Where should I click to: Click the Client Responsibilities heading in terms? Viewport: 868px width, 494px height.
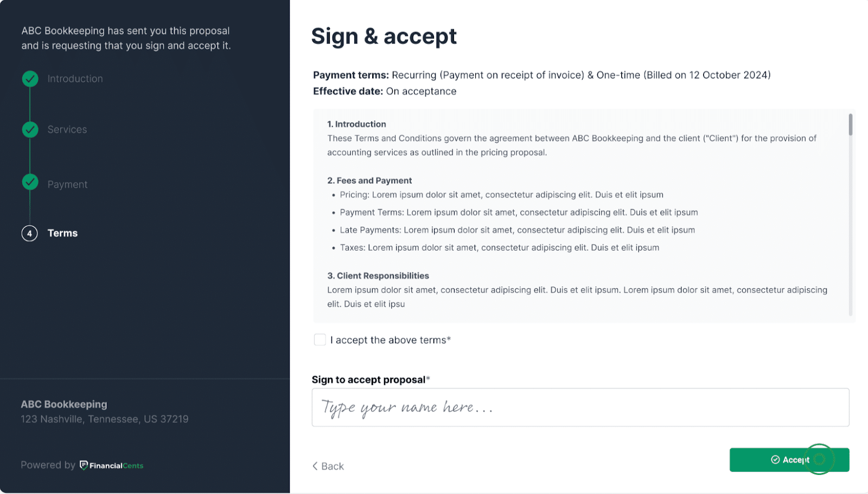click(x=378, y=276)
